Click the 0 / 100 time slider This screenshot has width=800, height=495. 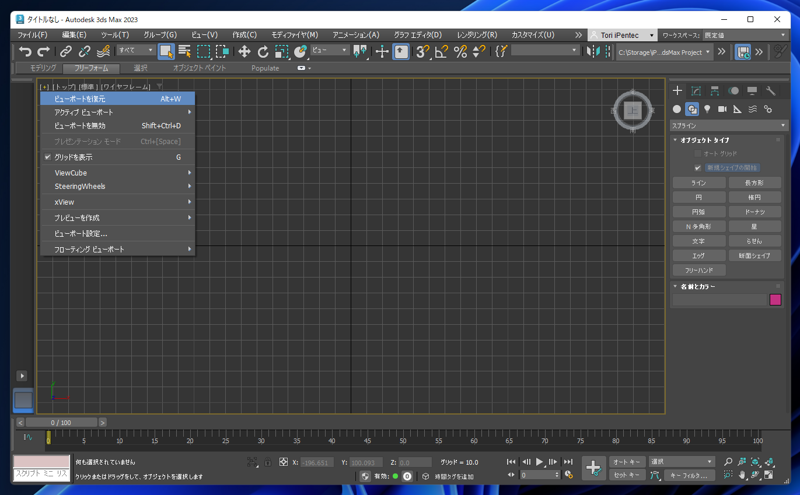pos(61,423)
